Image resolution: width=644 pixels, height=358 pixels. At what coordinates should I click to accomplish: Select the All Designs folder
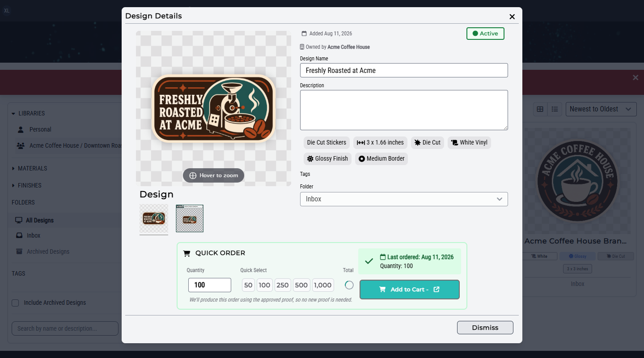click(x=67, y=220)
